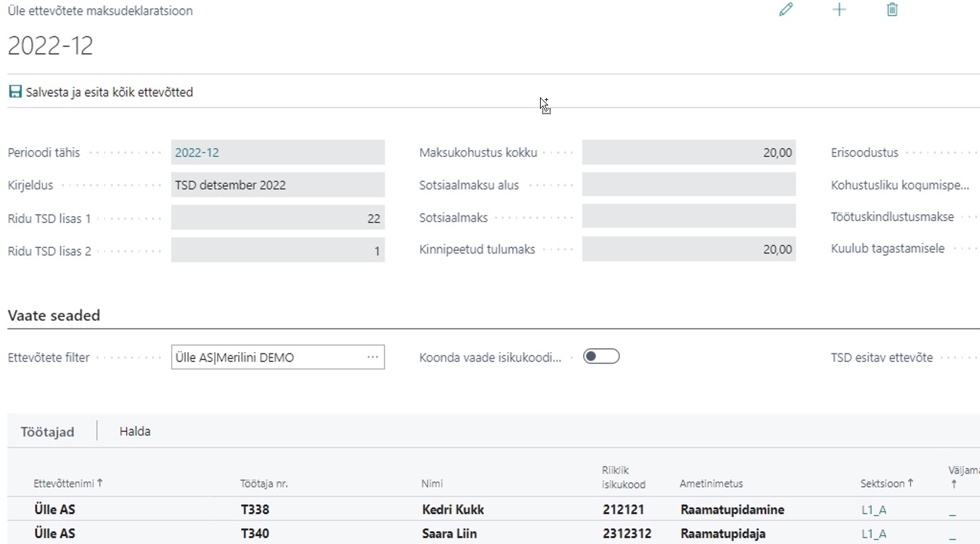Click the pencil edit icon
This screenshot has height=544, width=980.
pos(785,10)
